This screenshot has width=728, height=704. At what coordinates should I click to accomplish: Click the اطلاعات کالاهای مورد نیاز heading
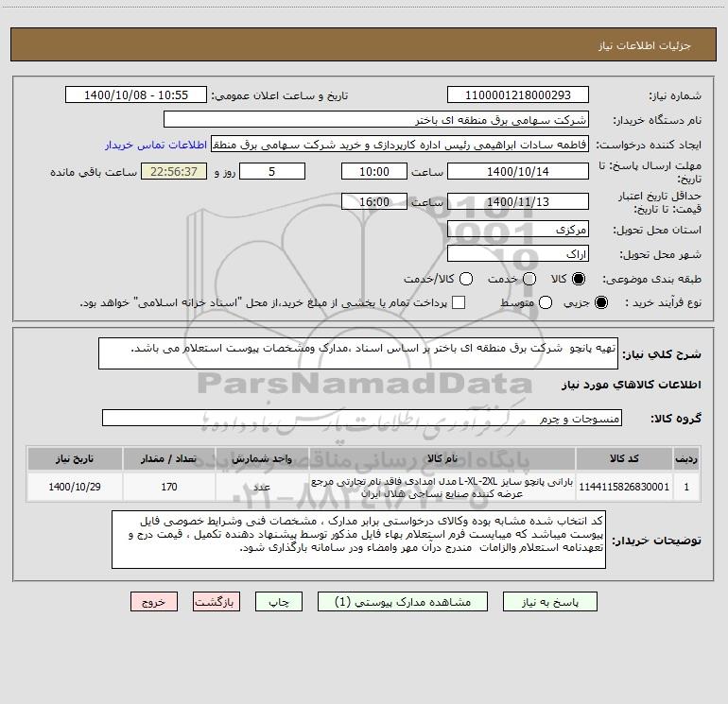tap(631, 385)
